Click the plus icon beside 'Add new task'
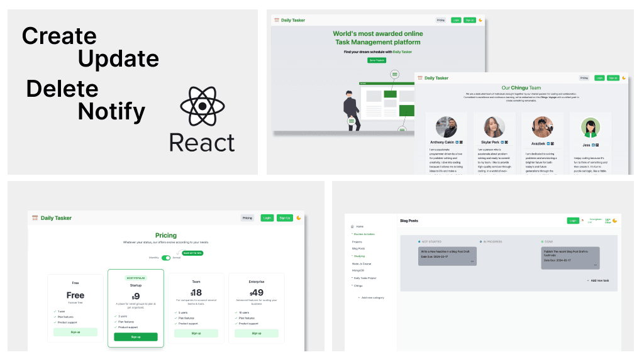644x362 pixels. (589, 280)
